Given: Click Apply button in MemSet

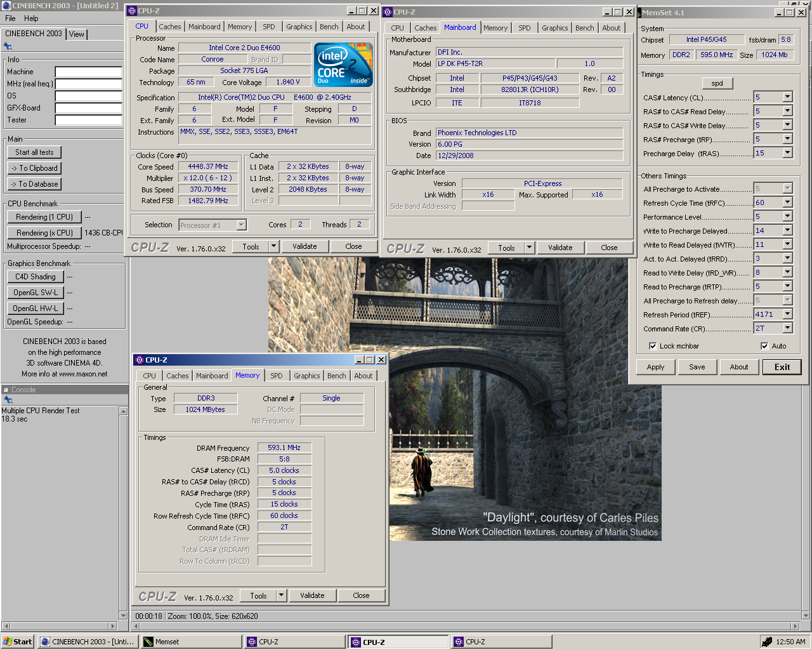Looking at the screenshot, I should tap(655, 367).
